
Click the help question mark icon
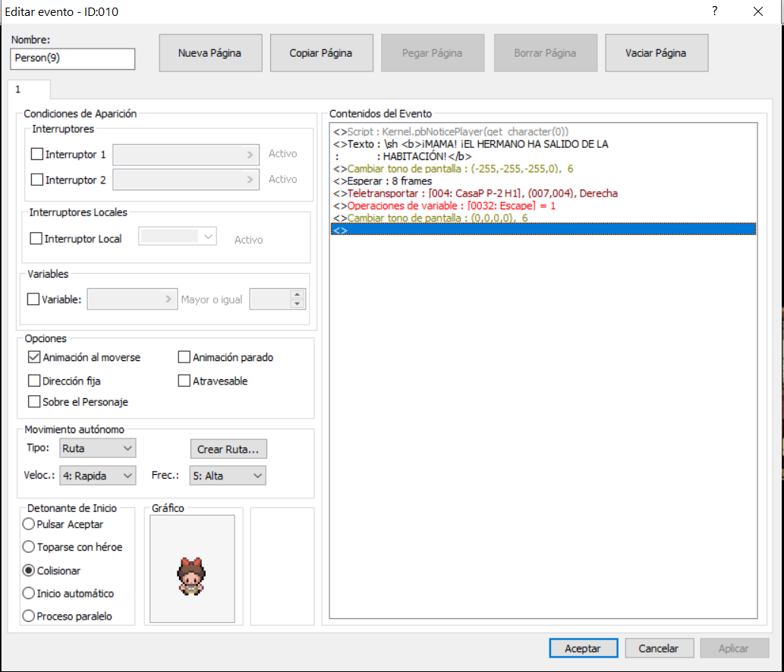[714, 11]
